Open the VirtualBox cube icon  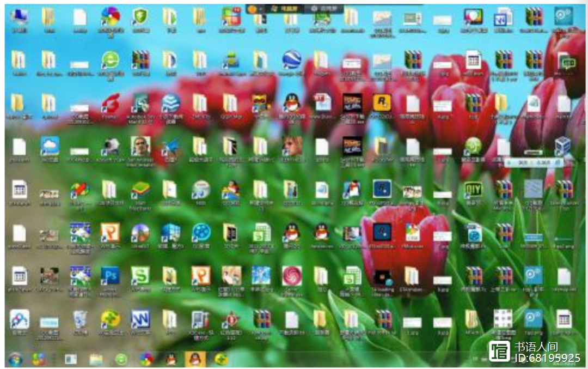tap(562, 145)
